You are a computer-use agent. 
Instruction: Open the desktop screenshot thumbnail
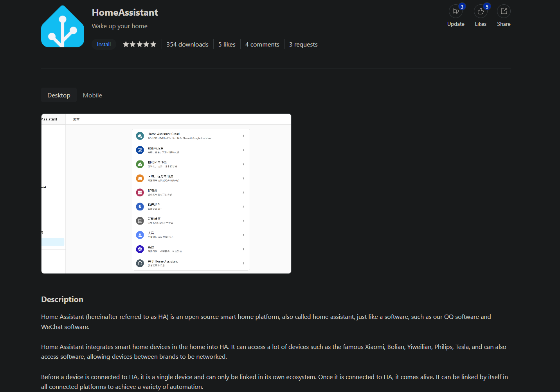point(166,194)
